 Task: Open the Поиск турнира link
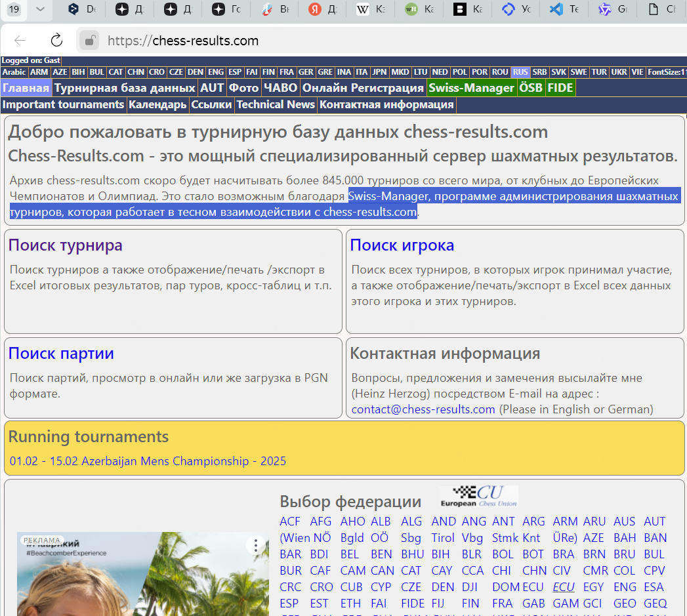click(65, 245)
